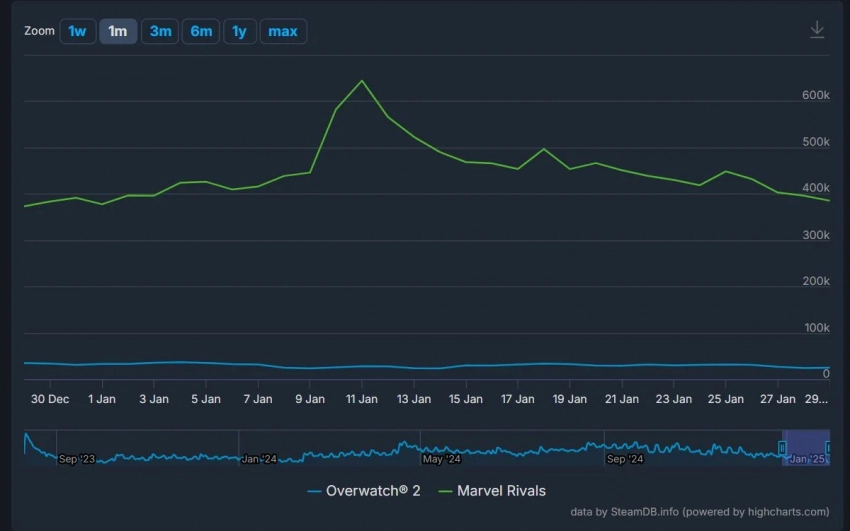Zoom chart to 1y
The width and height of the screenshot is (850, 531).
tap(239, 31)
